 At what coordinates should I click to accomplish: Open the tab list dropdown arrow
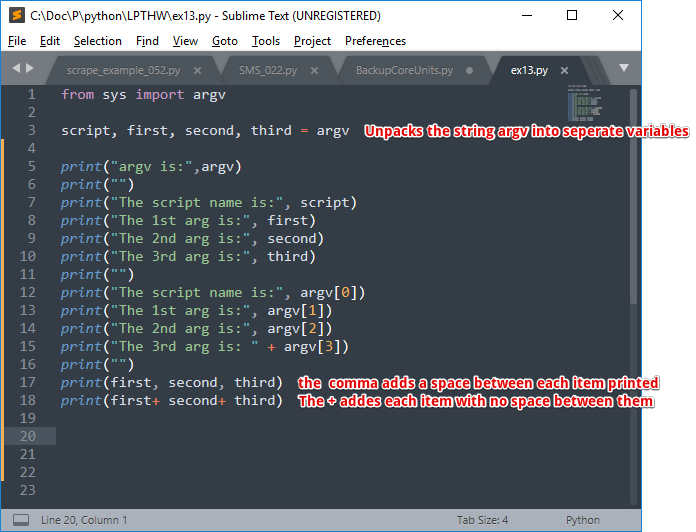coord(624,68)
